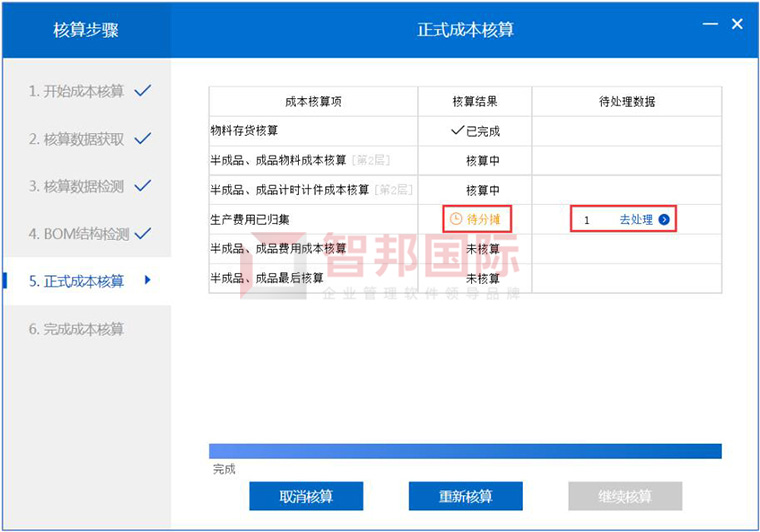Click the 待分摊 status text
Viewport: 760px width, 532px height.
[483, 219]
